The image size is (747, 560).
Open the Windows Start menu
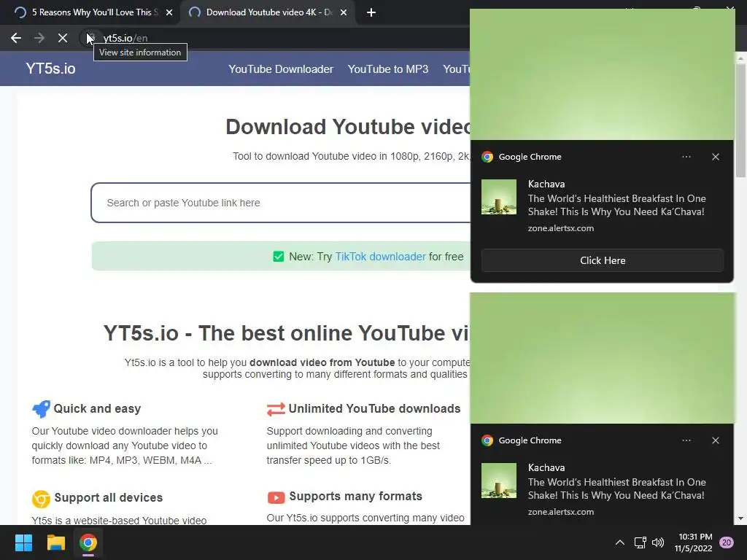[x=23, y=542]
